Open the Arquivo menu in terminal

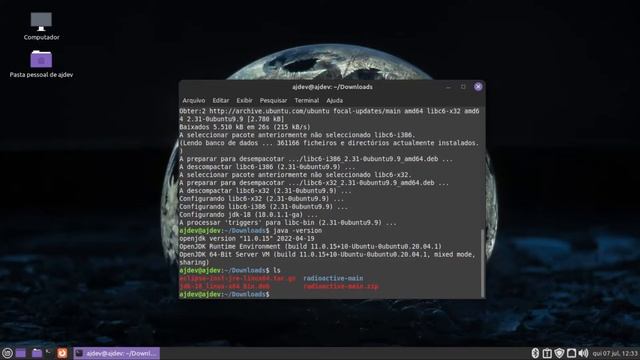pyautogui.click(x=193, y=100)
